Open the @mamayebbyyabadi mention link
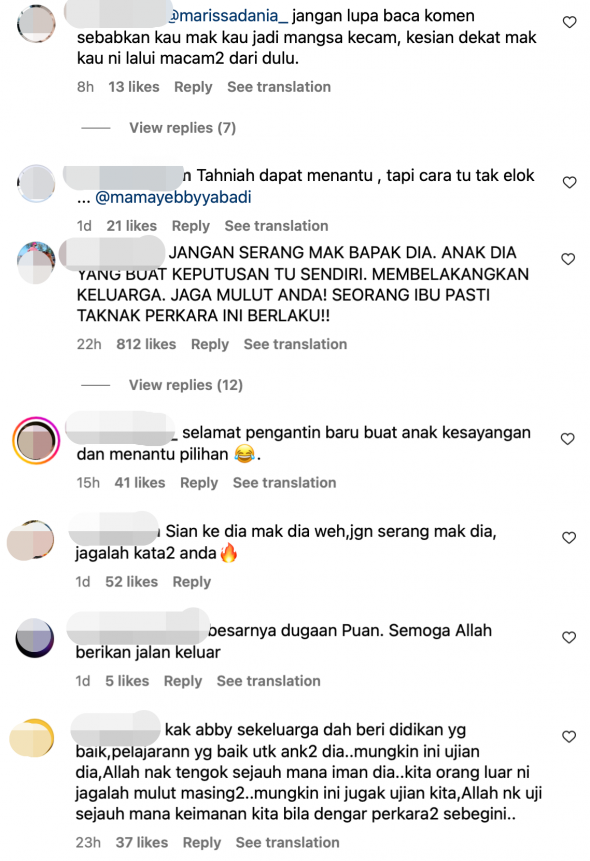This screenshot has height=861, width=590. [173, 197]
